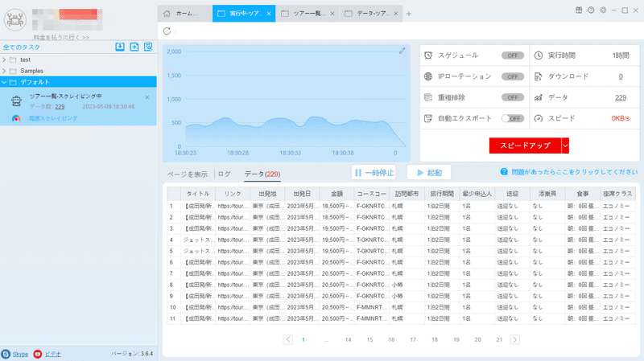644x361 pixels.
Task: Click the gift box icon in title bar
Action: point(579,10)
